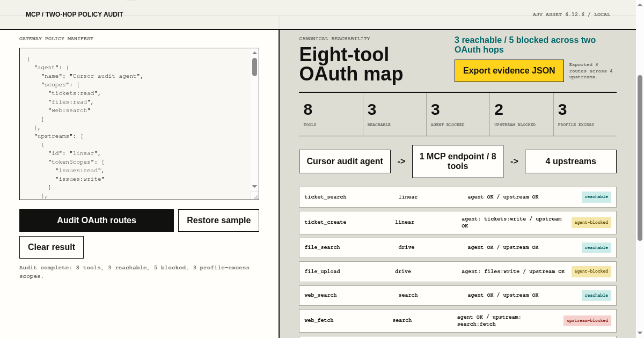Click the 8 Tools stat cell
This screenshot has height=338, width=644.
(331, 114)
